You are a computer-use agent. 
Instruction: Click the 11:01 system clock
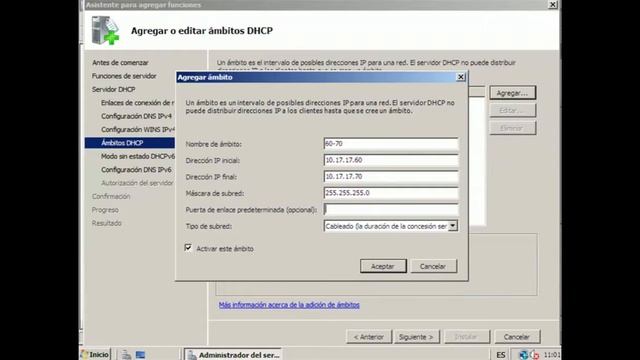551,355
